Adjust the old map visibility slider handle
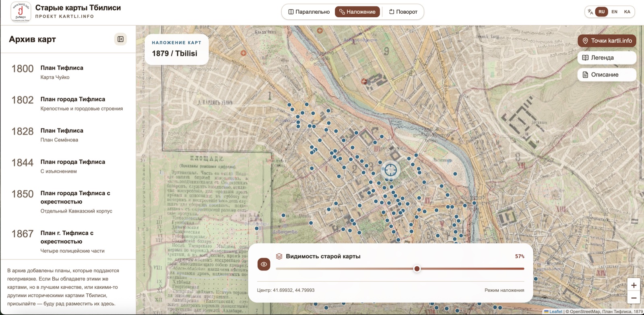 [417, 269]
